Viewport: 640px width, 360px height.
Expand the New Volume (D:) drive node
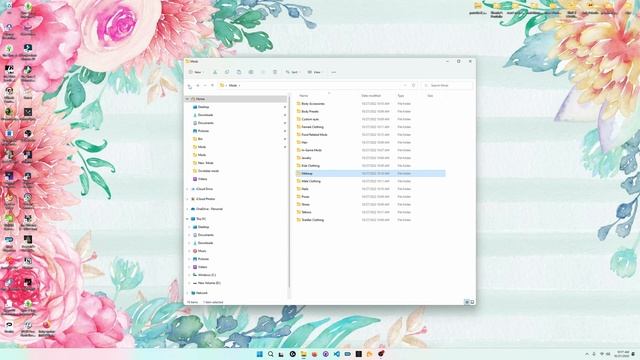tap(190, 283)
